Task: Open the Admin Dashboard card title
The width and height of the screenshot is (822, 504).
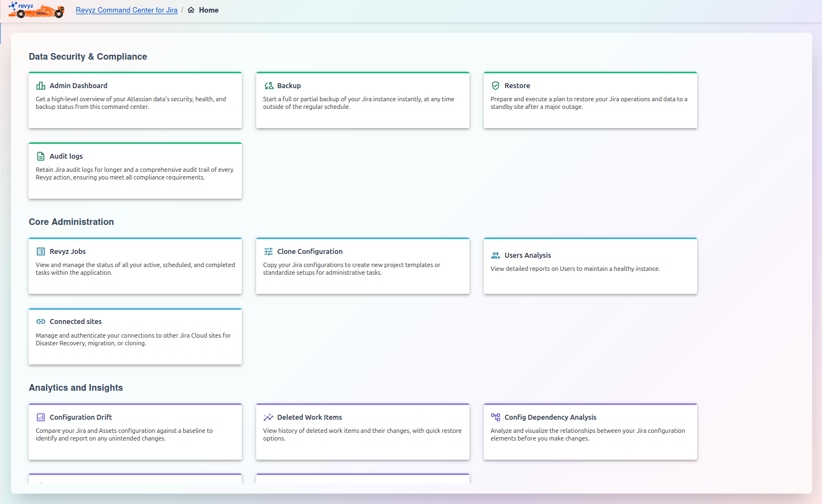Action: (x=78, y=86)
